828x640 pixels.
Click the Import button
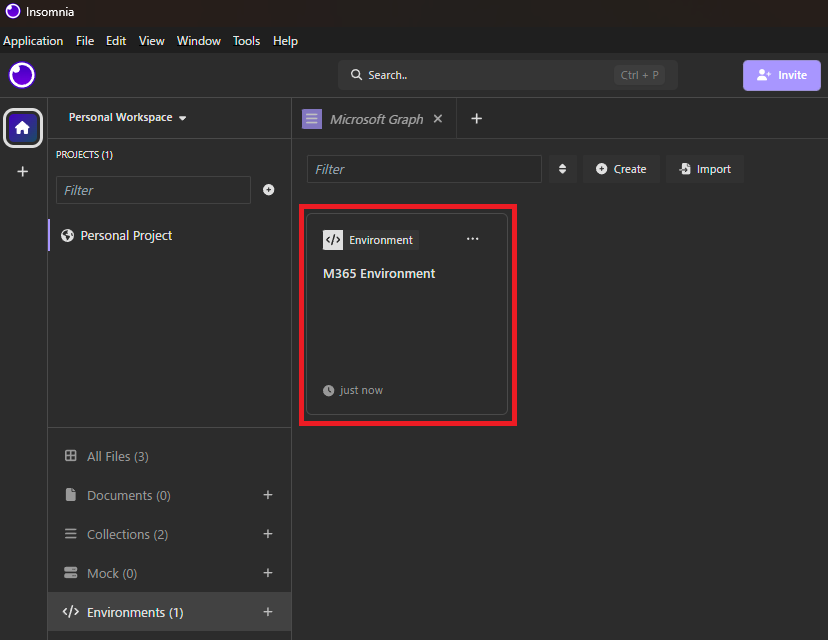point(704,169)
